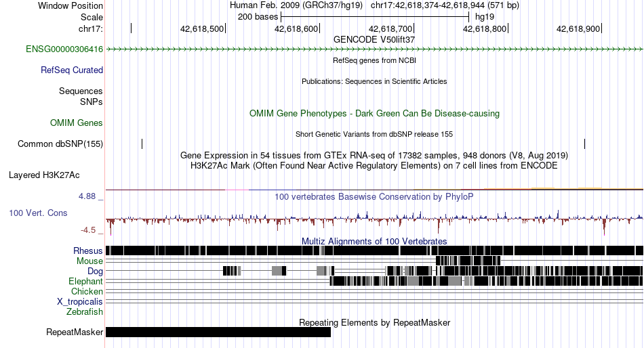Select the Rhesus alignment row label
644x348 pixels.
[88, 251]
